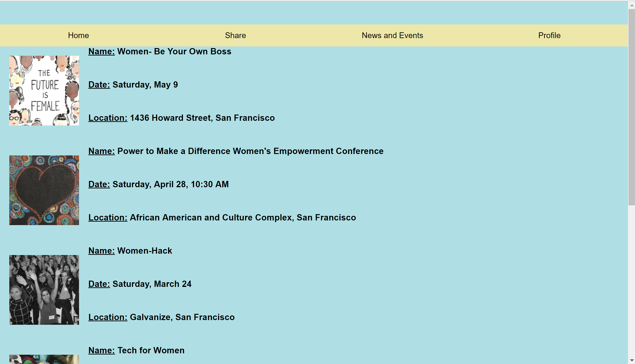Click 'The Future is Female' event image

point(44,90)
